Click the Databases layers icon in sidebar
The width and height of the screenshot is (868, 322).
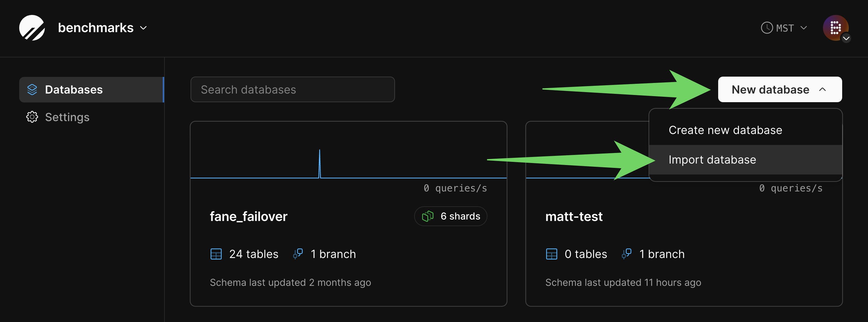[x=32, y=90]
